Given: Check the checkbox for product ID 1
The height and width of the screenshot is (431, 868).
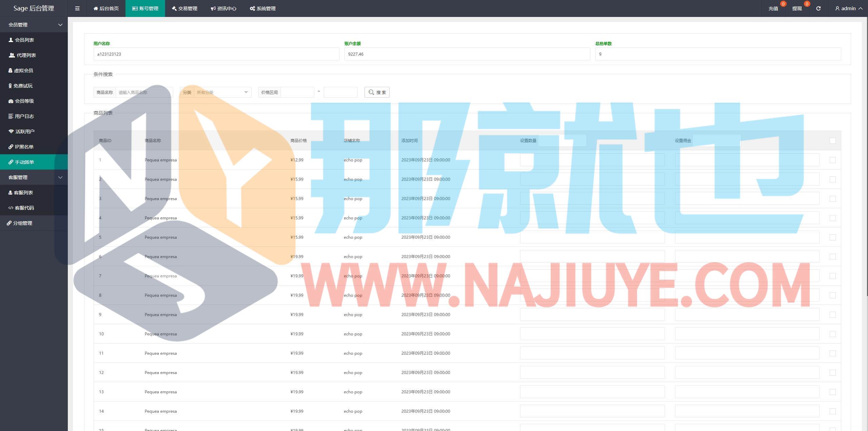Looking at the screenshot, I should pyautogui.click(x=832, y=160).
